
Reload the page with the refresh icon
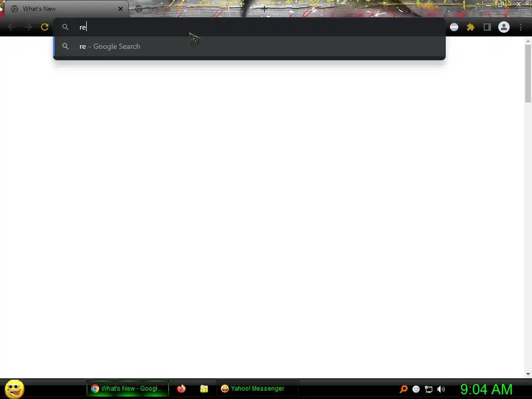[x=45, y=27]
